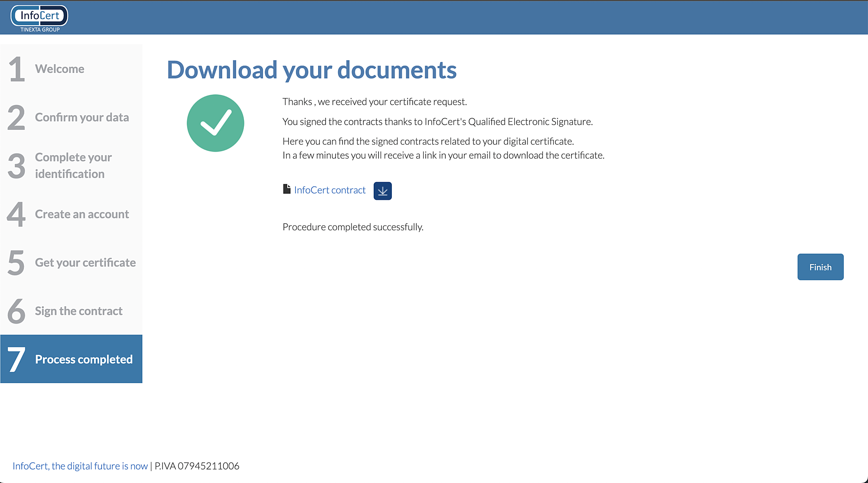The image size is (868, 483).
Task: Select step 6 Sign the contract
Action: (79, 311)
